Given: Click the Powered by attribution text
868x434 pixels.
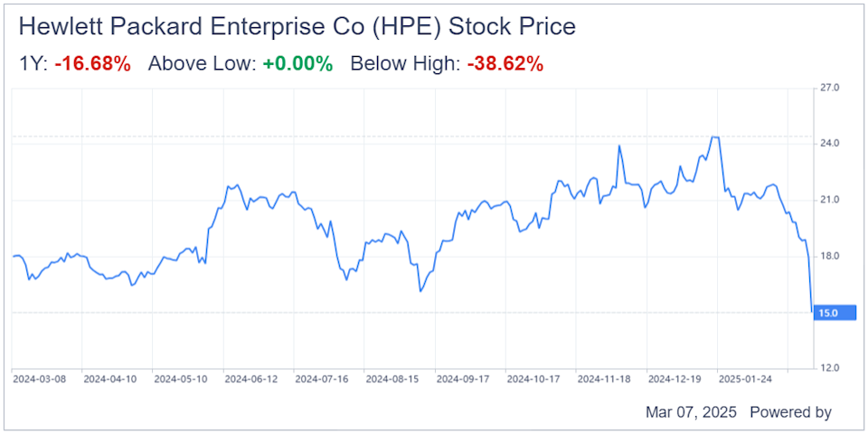Looking at the screenshot, I should tap(790, 412).
